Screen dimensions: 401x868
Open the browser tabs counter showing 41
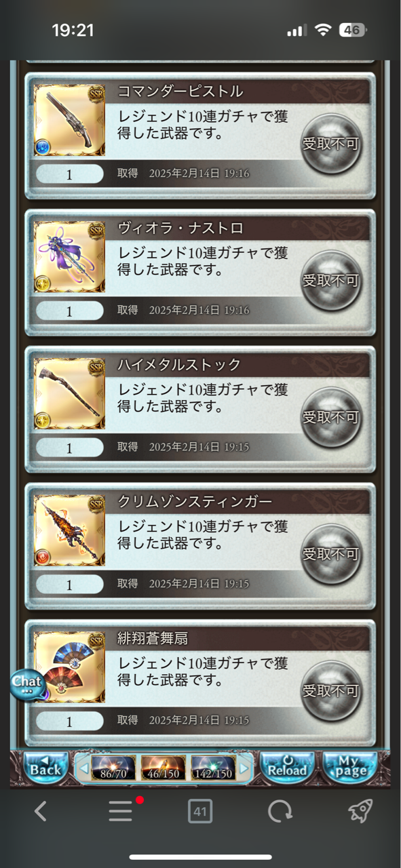tap(200, 811)
